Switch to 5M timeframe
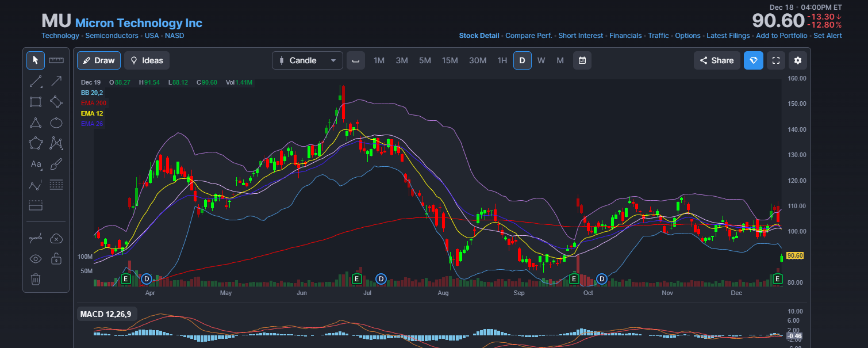The height and width of the screenshot is (348, 868). 425,60
